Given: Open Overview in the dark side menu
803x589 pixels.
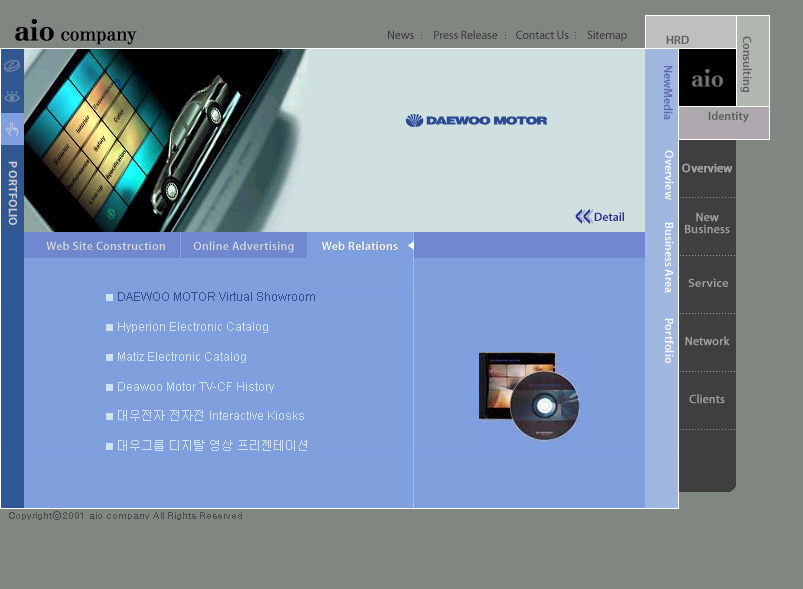Looking at the screenshot, I should pyautogui.click(x=707, y=168).
